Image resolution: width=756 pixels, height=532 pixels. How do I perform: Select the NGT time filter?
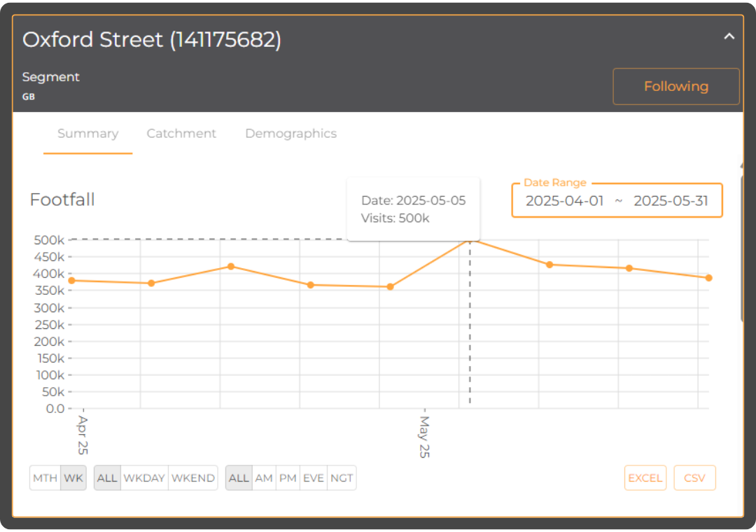coord(342,478)
